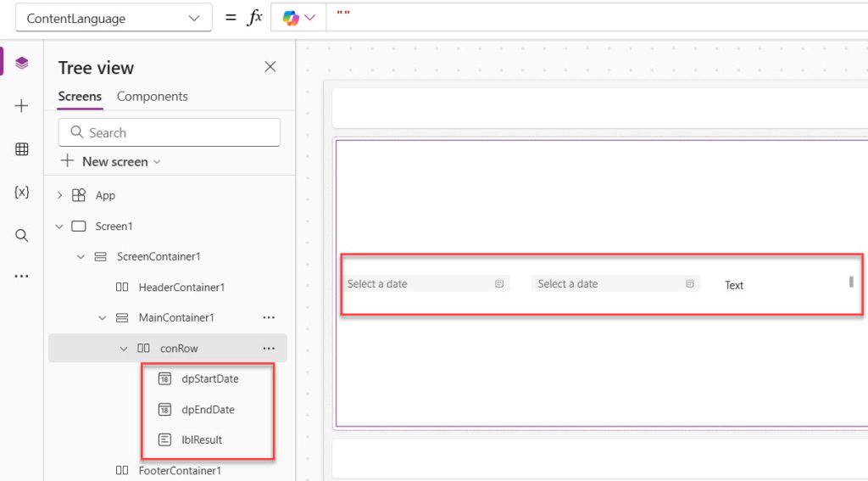
Task: Click the FooterContainer1 container icon
Action: click(122, 471)
